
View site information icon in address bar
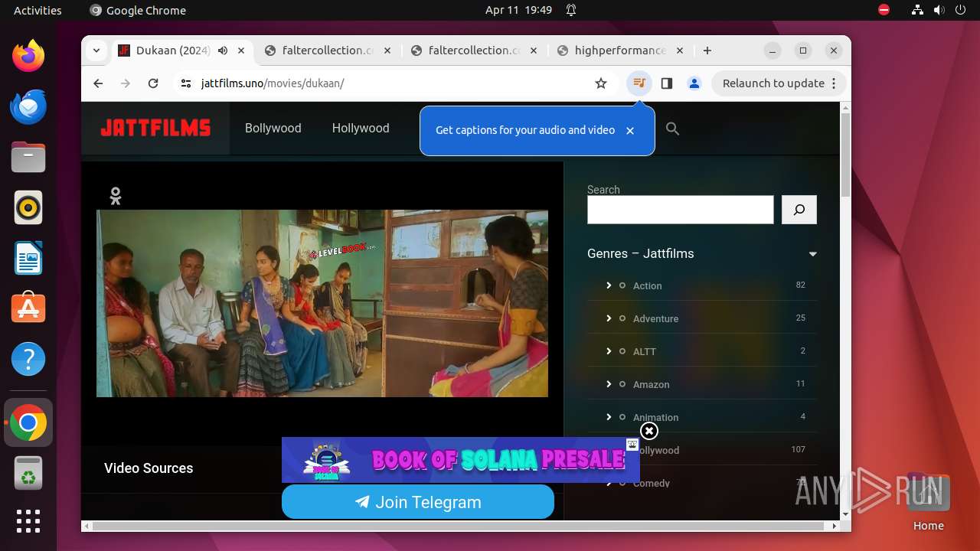[186, 83]
